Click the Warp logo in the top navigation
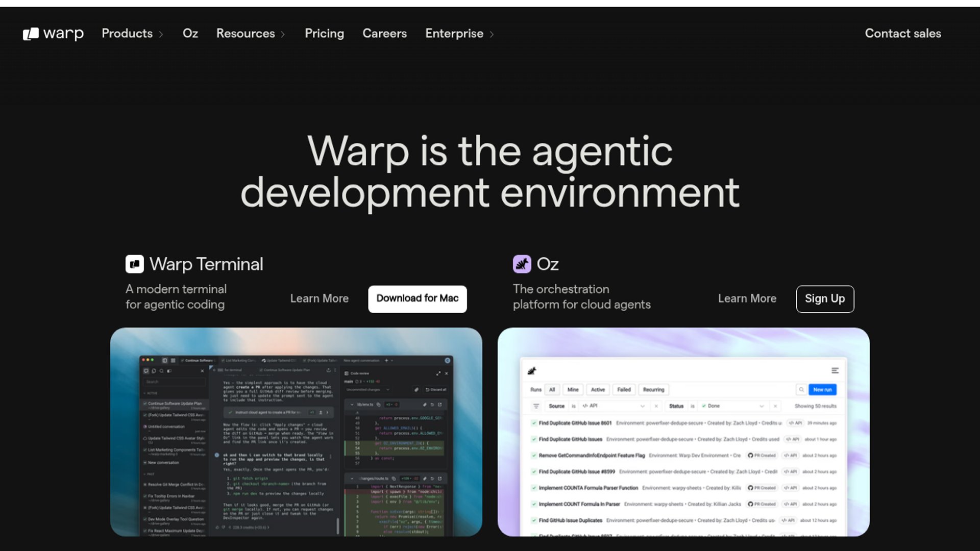980x551 pixels. click(x=53, y=33)
